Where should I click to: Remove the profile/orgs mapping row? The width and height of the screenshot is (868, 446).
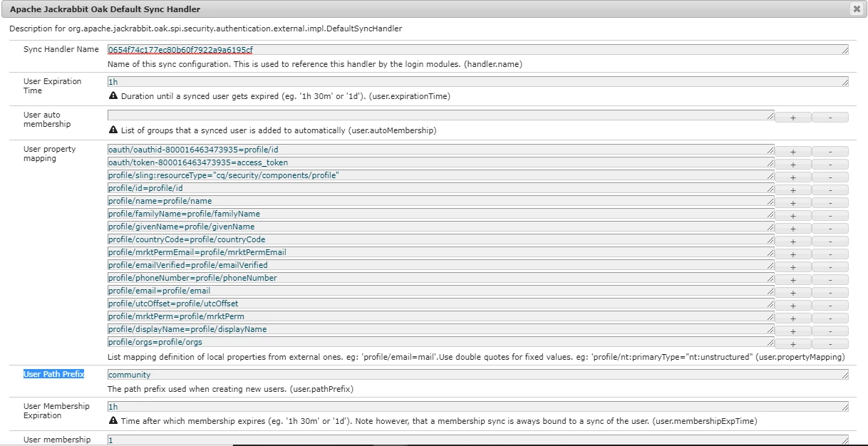(x=830, y=344)
